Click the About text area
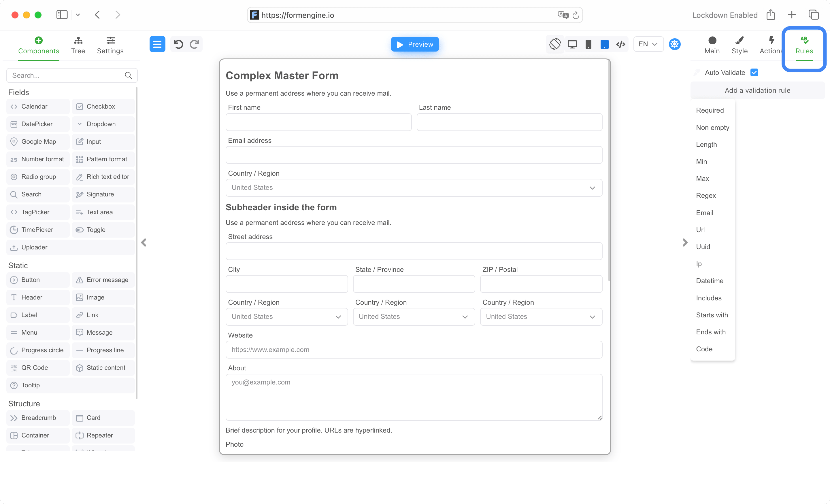830x504 pixels. (x=414, y=397)
